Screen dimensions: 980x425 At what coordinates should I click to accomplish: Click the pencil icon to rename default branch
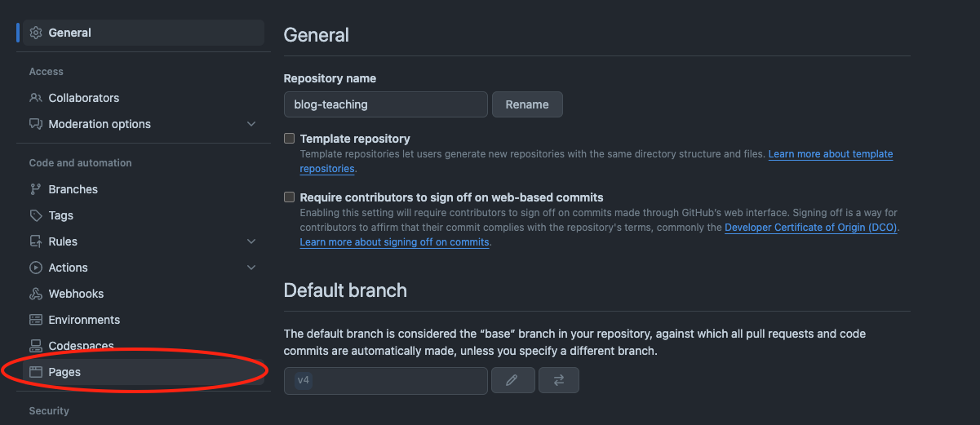(x=512, y=380)
